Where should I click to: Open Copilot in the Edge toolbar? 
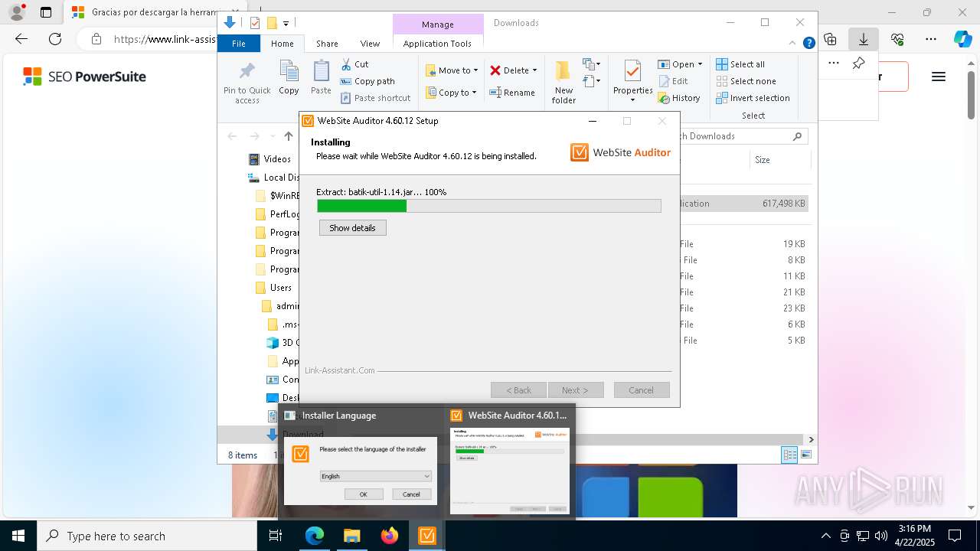pyautogui.click(x=962, y=39)
